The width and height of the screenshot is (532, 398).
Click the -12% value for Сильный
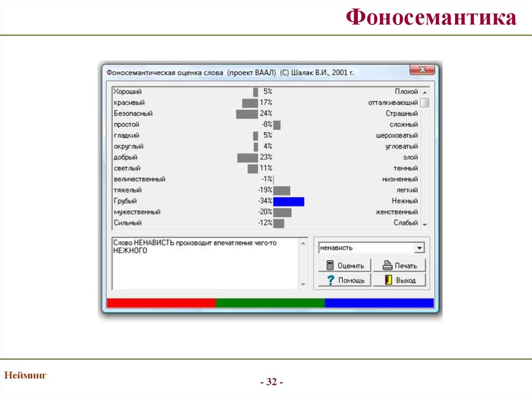pyautogui.click(x=265, y=223)
